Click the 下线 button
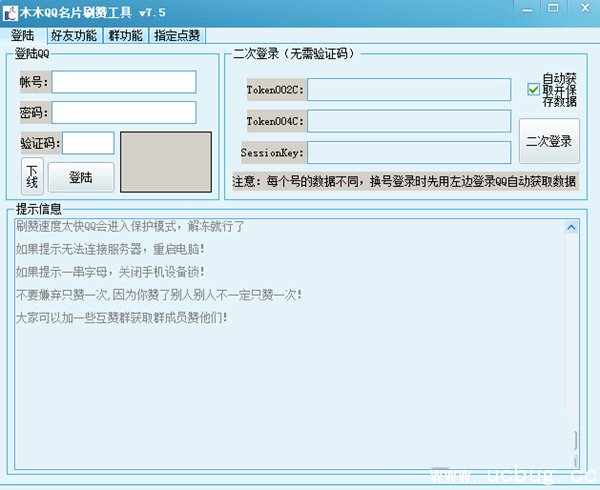 [32, 176]
